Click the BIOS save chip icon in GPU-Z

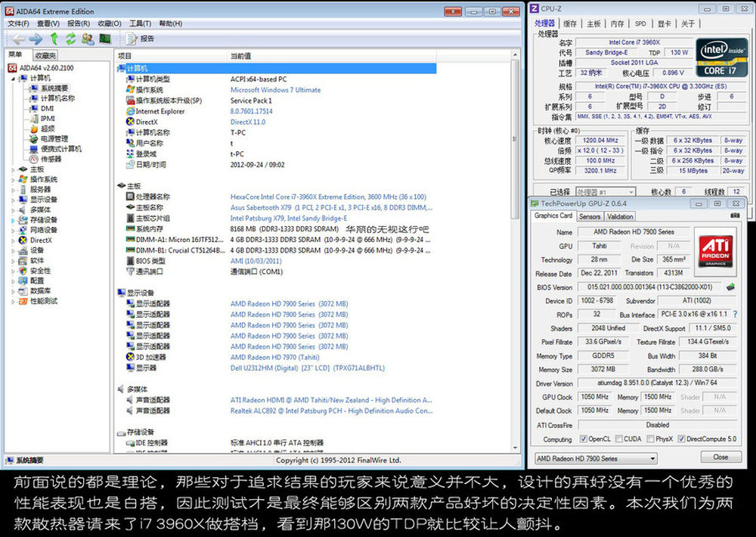pyautogui.click(x=731, y=287)
